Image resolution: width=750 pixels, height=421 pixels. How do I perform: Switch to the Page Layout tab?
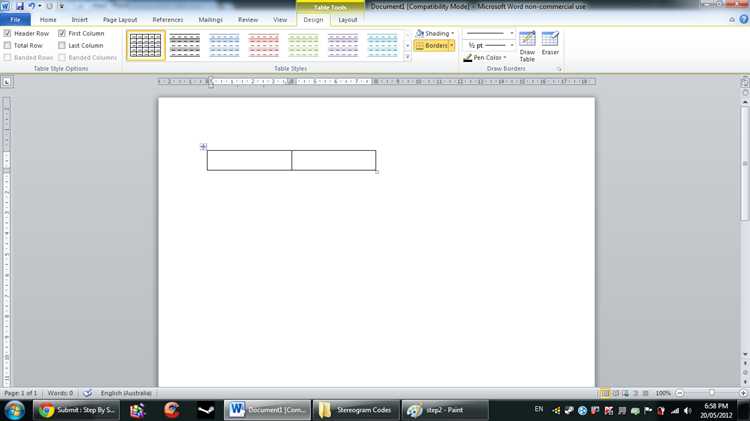[120, 20]
